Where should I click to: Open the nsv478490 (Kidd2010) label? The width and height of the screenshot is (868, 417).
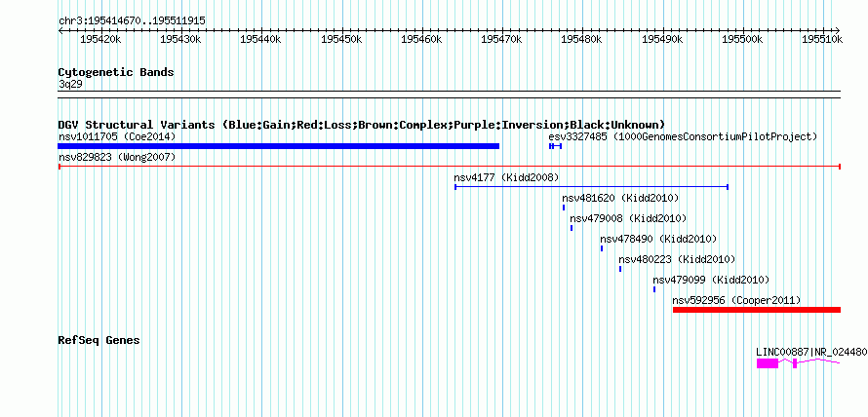658,239
